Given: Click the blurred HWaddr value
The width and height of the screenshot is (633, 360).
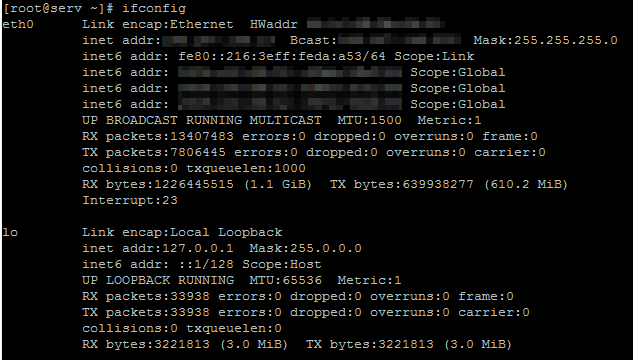Looking at the screenshot, I should [375, 24].
